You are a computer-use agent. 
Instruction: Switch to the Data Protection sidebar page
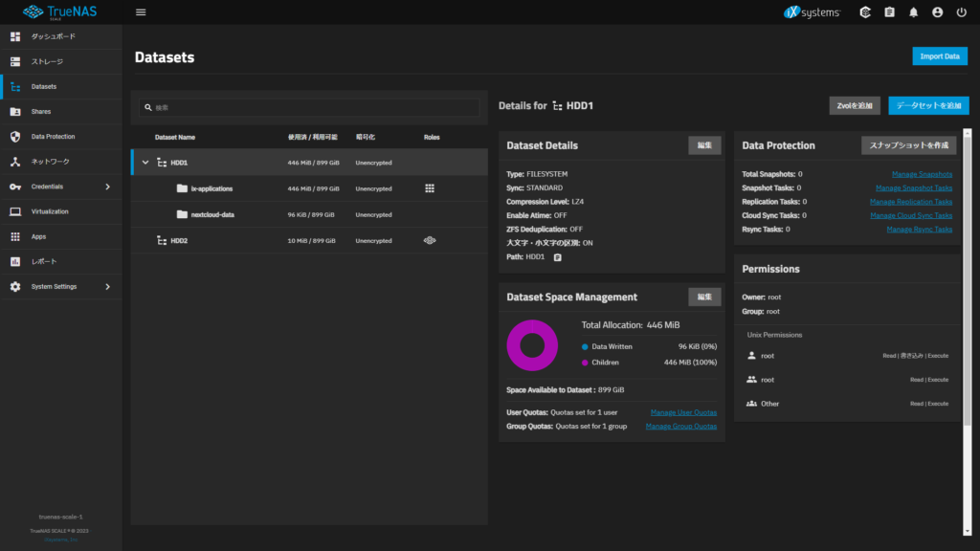60,136
